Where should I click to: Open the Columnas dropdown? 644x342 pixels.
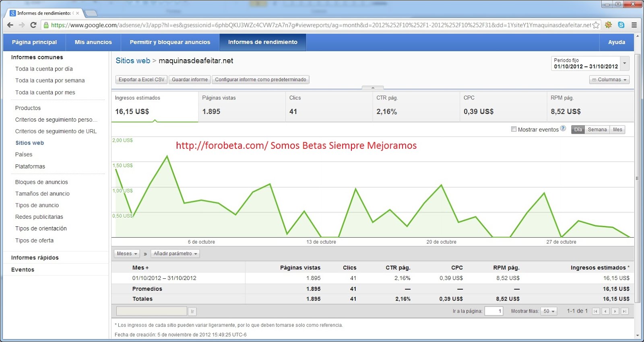[609, 80]
